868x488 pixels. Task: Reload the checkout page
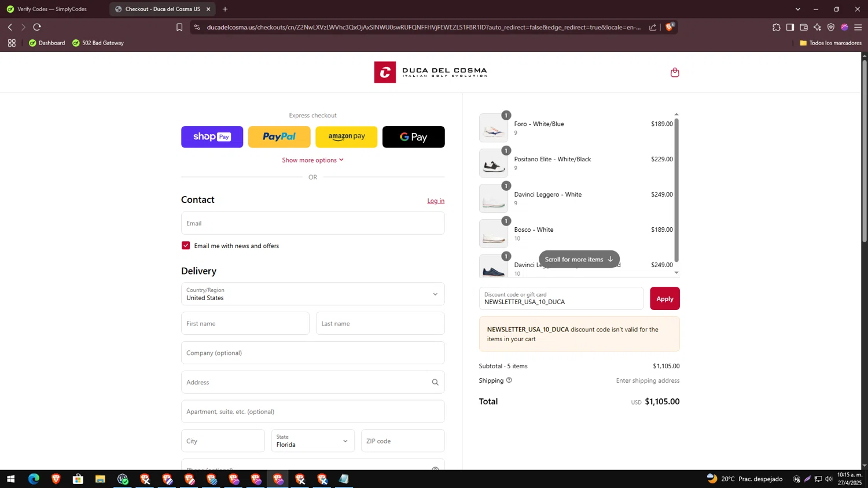point(37,27)
